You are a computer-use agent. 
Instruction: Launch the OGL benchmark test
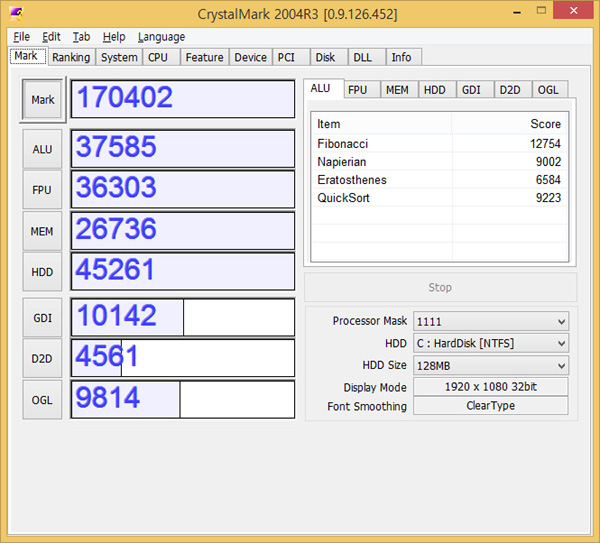pos(43,399)
